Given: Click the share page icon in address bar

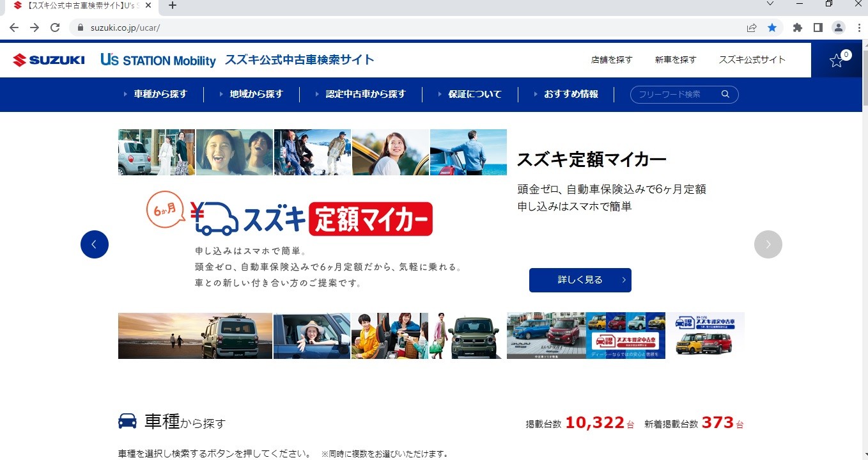Looking at the screenshot, I should click(x=752, y=28).
